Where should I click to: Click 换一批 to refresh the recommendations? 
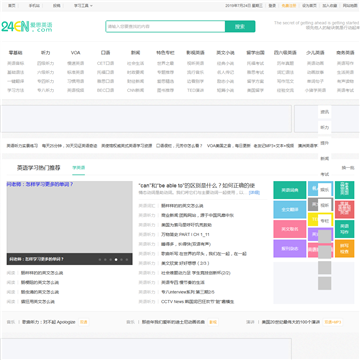point(348,168)
